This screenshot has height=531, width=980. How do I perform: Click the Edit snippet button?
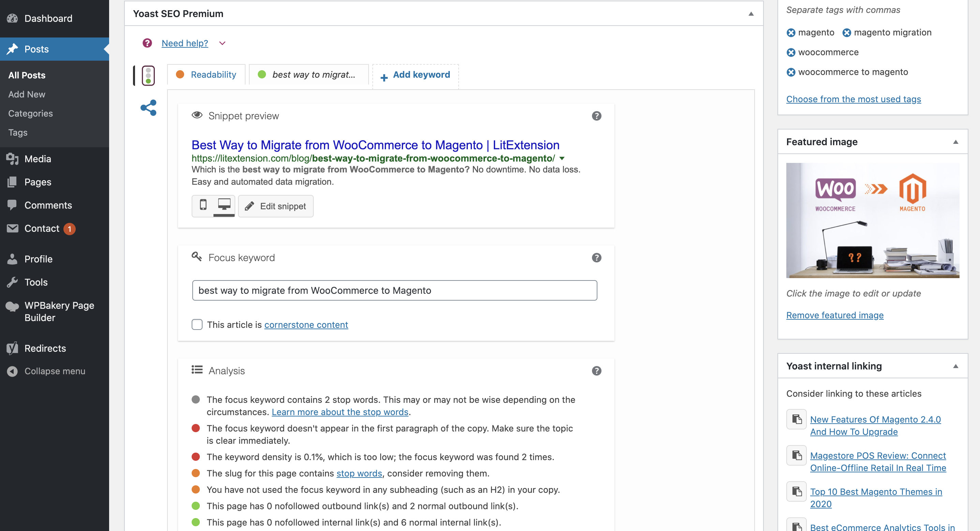point(276,206)
